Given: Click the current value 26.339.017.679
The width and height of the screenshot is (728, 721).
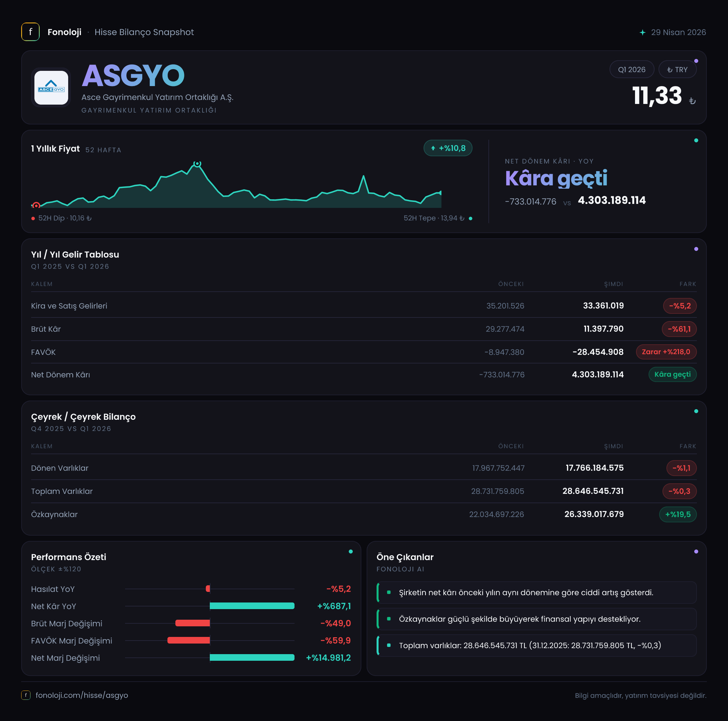Looking at the screenshot, I should [x=594, y=514].
